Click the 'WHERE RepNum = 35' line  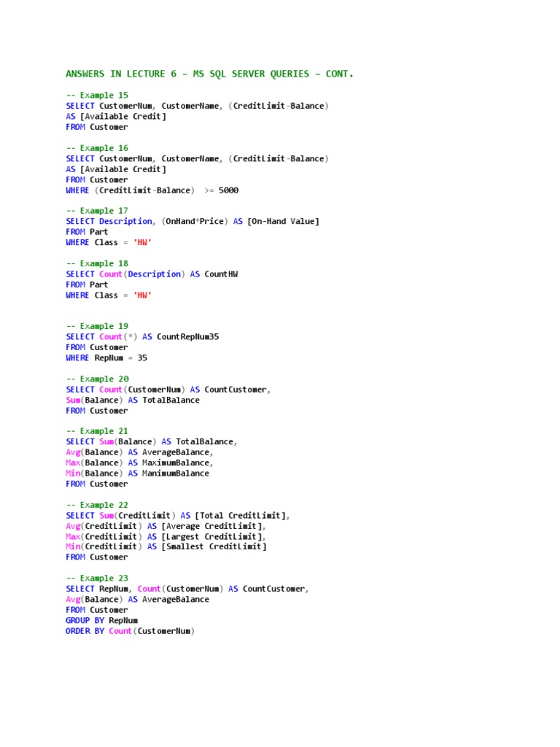[106, 357]
